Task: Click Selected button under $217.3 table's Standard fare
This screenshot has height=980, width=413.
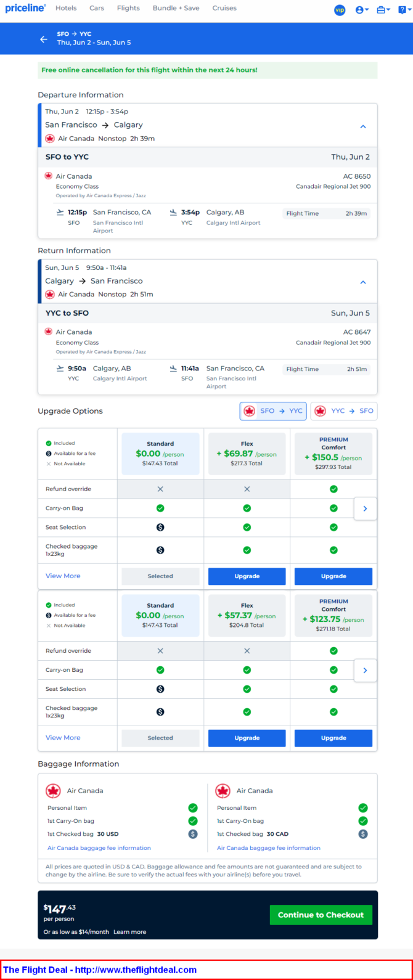Action: click(160, 576)
